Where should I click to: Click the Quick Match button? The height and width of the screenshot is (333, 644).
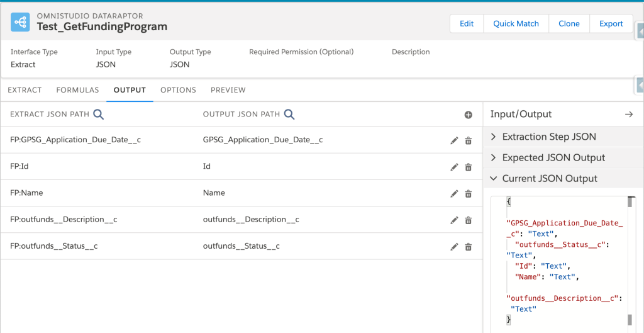click(516, 23)
